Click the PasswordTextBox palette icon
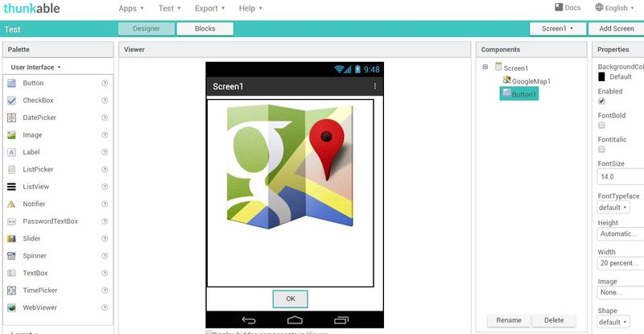This screenshot has width=644, height=334. [11, 221]
